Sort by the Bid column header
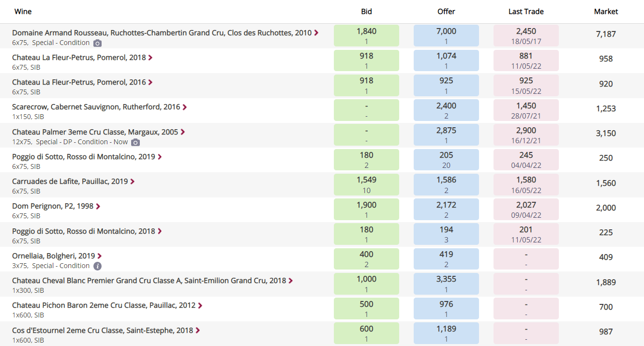 [367, 11]
